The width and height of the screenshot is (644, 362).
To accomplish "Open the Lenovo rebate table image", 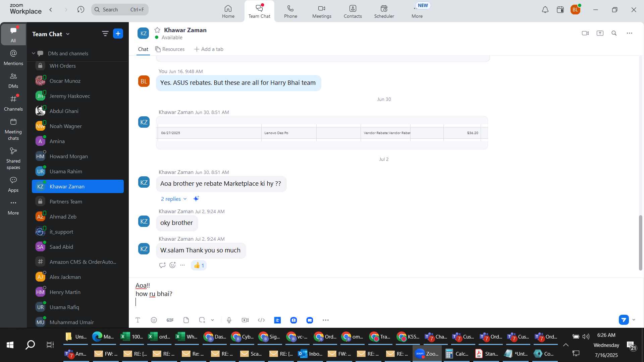I will click(x=322, y=133).
